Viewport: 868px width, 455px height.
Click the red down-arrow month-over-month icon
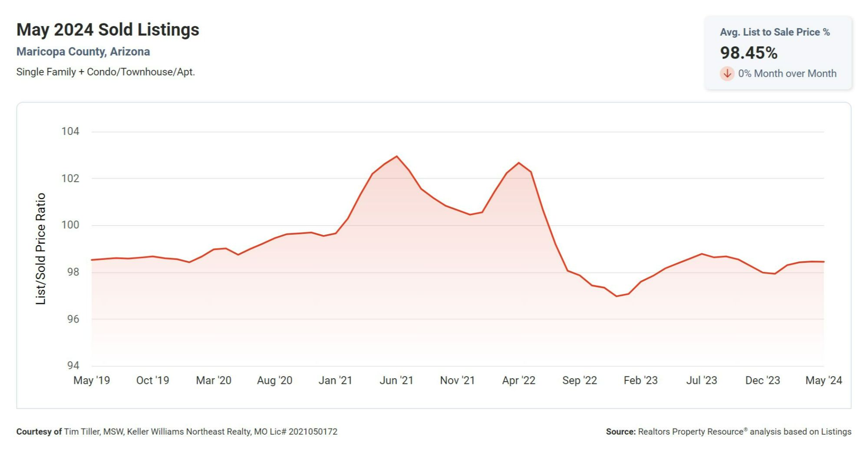coord(727,73)
